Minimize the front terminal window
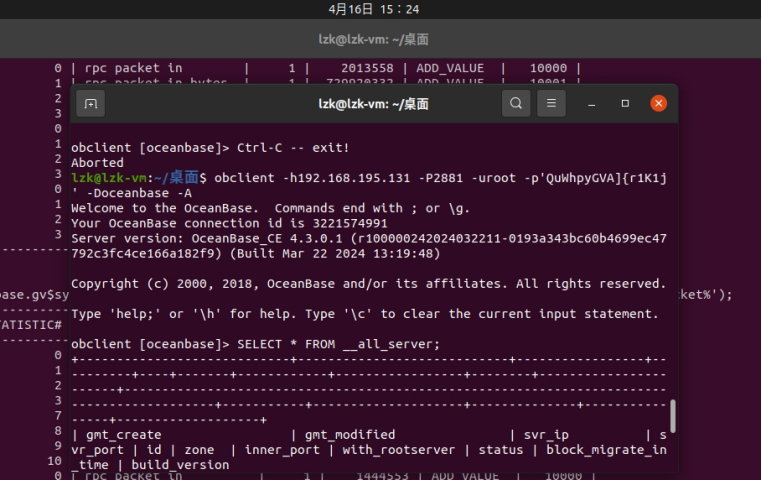Screen dimensions: 762x480 coord(591,103)
